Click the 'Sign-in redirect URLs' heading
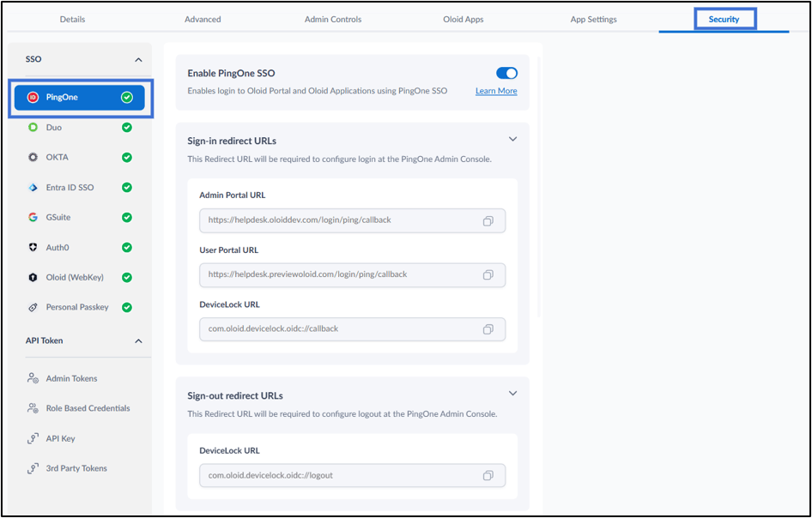Image resolution: width=812 pixels, height=518 pixels. coord(232,141)
